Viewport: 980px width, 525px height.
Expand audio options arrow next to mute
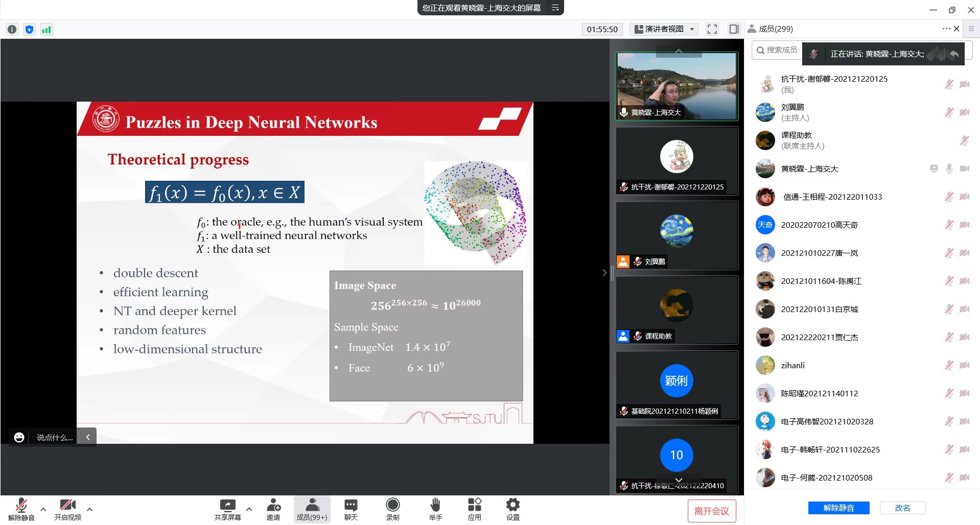coord(43,509)
